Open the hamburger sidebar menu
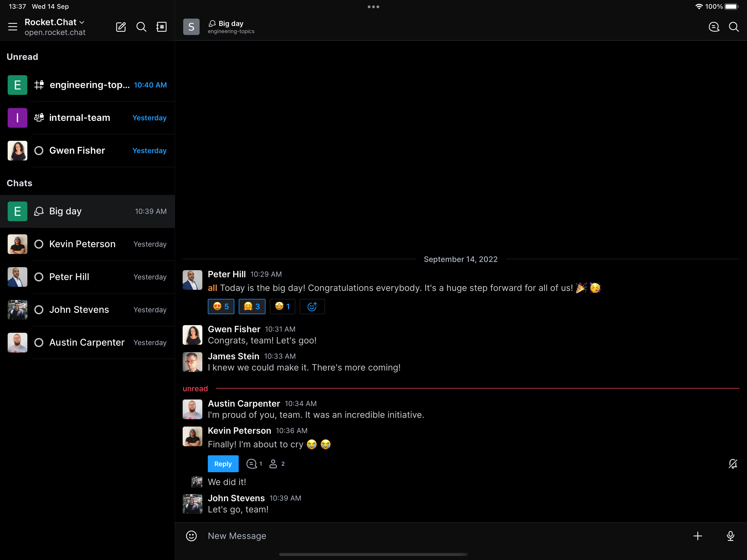Viewport: 747px width, 560px height. 13,27
